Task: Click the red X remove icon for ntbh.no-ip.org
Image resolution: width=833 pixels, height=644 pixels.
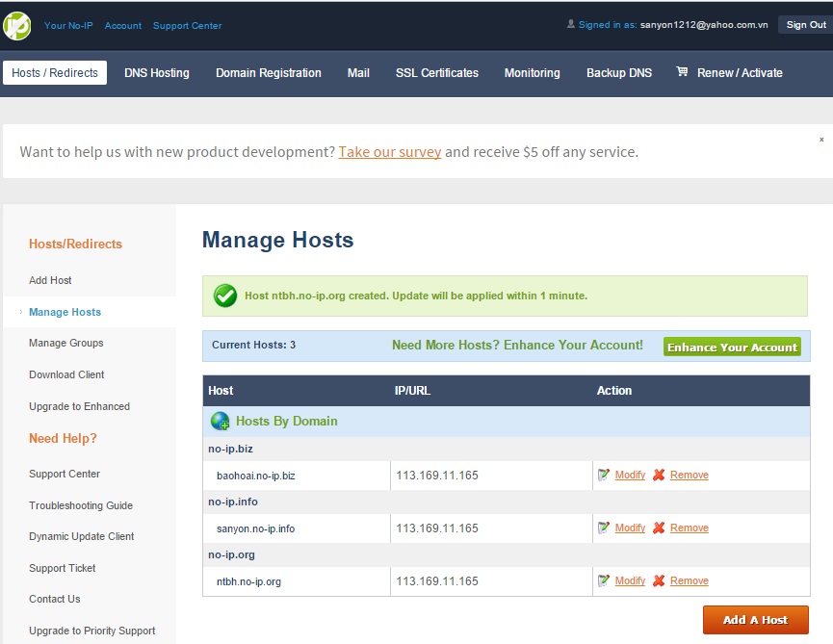Action: click(659, 580)
